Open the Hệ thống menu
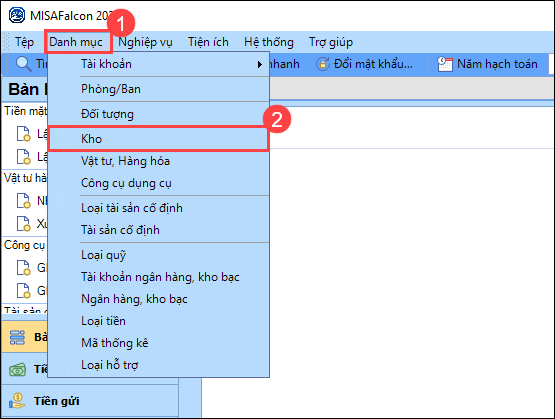 coord(269,42)
